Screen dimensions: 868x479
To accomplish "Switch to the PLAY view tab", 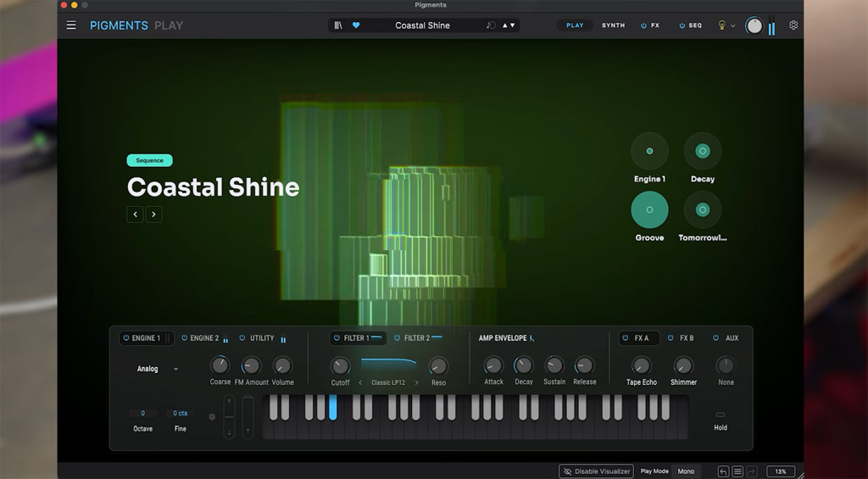I will click(575, 25).
